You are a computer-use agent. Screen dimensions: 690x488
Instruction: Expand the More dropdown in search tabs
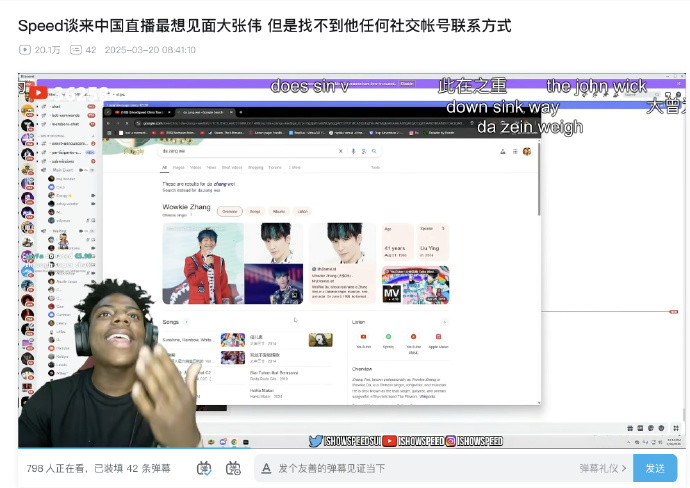pyautogui.click(x=294, y=167)
